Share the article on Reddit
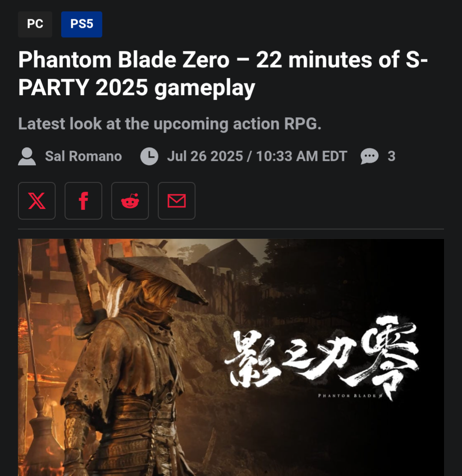462x476 pixels. [x=130, y=201]
